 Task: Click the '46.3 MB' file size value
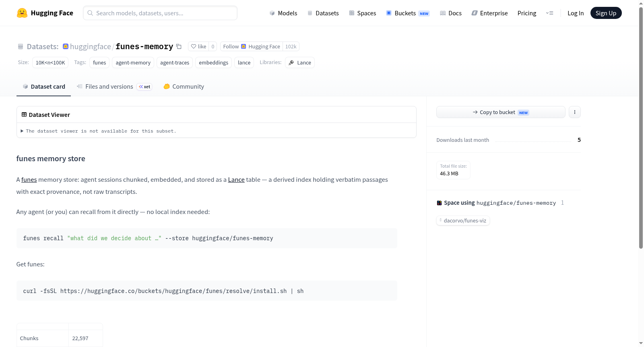pos(449,174)
